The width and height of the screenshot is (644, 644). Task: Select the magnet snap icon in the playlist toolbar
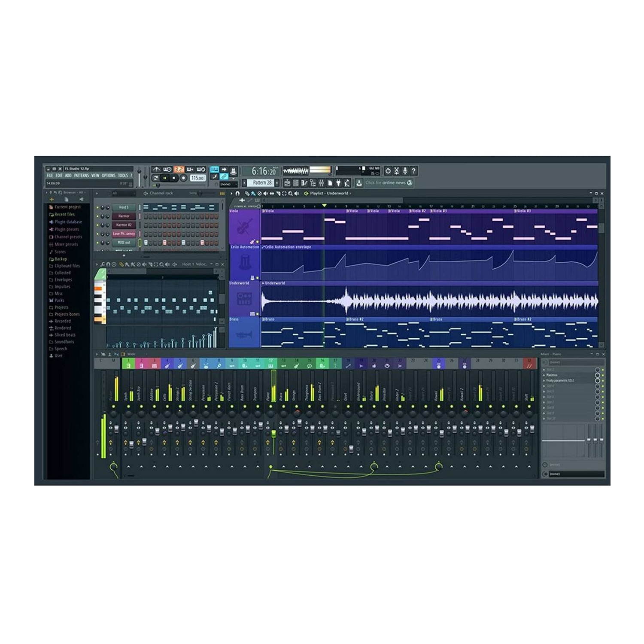(237, 194)
